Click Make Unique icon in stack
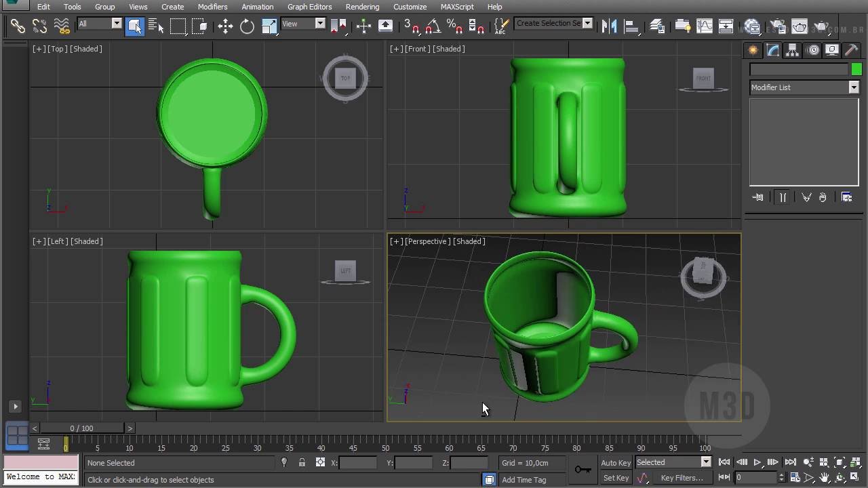 [806, 197]
